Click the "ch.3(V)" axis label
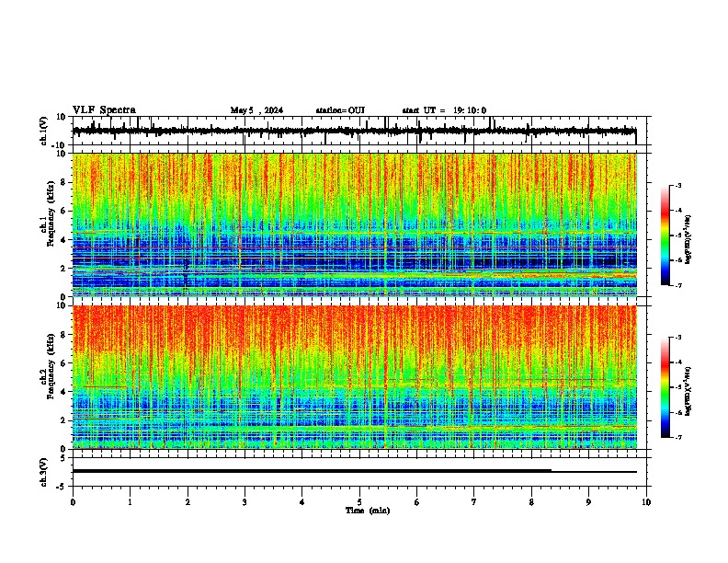The height and width of the screenshot is (563, 728). click(x=43, y=472)
